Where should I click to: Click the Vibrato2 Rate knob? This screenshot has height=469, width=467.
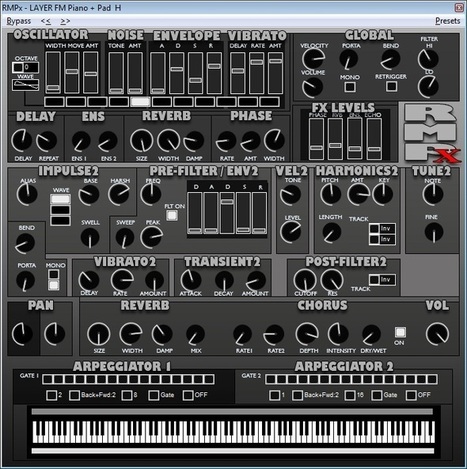click(x=122, y=280)
